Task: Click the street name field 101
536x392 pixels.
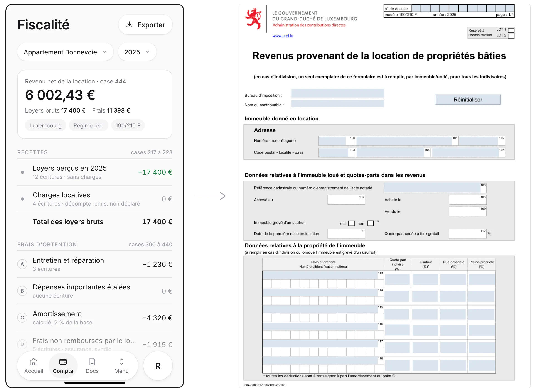Action: 407,141
